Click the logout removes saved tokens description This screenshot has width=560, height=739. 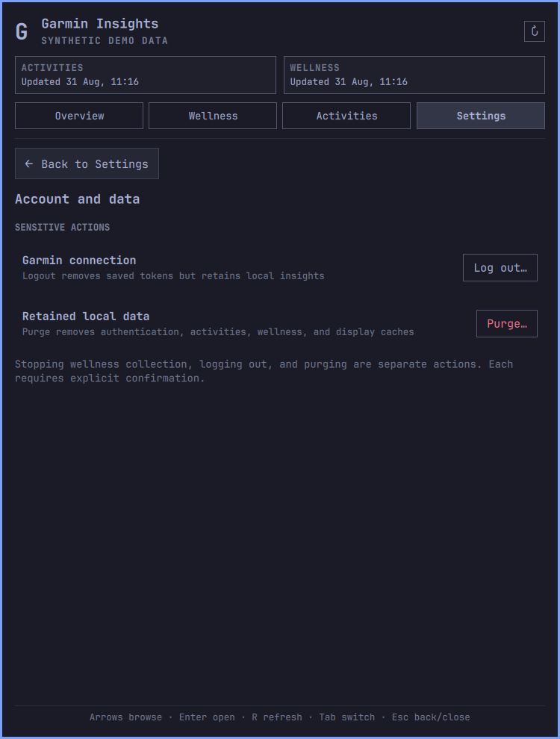pyautogui.click(x=173, y=275)
